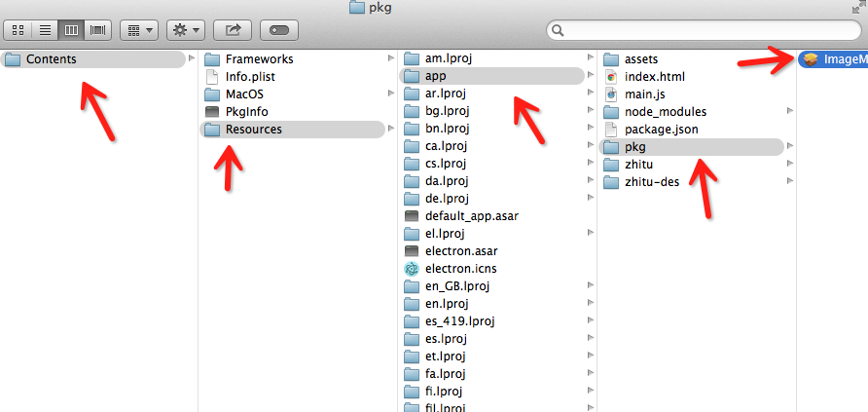868x412 pixels.
Task: Click the index.html Chrome document icon
Action: [610, 76]
